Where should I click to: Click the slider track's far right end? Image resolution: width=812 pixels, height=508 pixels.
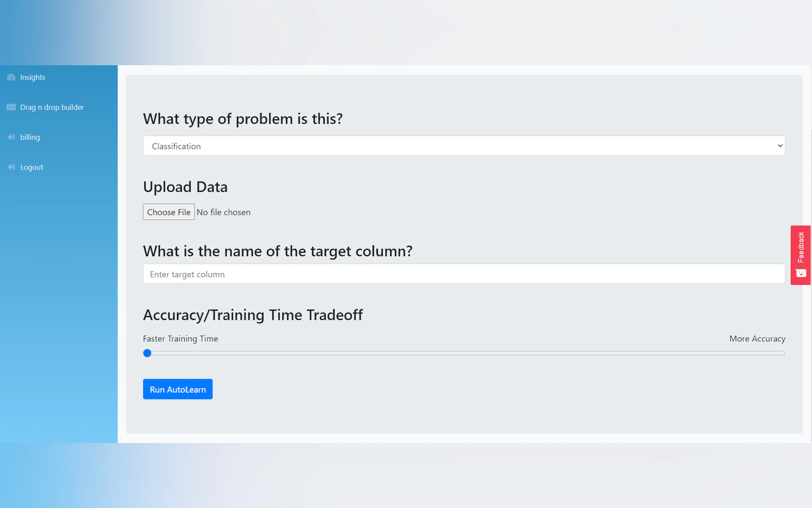coord(783,353)
